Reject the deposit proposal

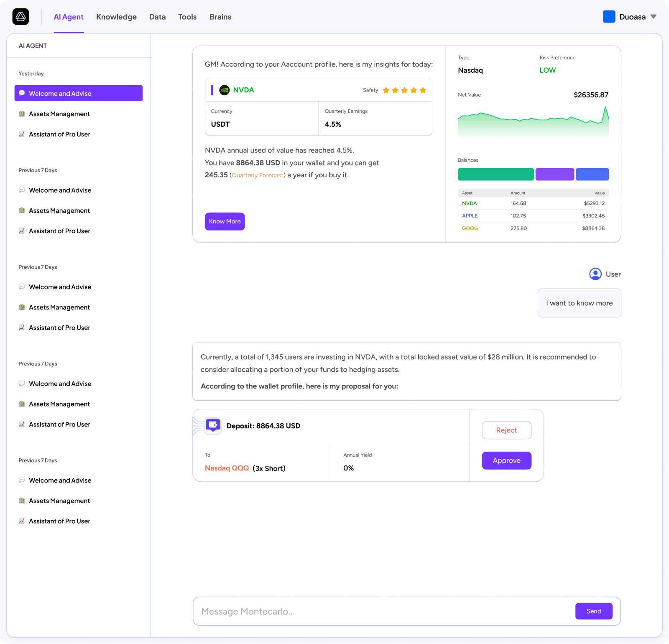(507, 430)
